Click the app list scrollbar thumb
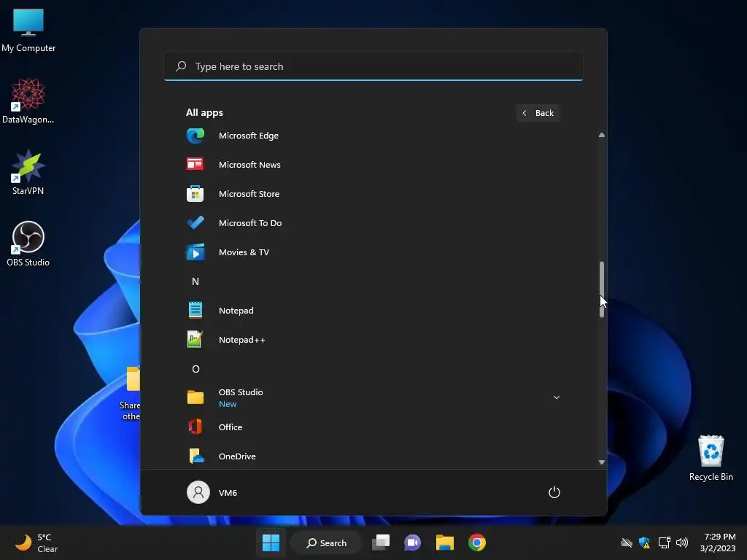This screenshot has height=560, width=747. [602, 289]
